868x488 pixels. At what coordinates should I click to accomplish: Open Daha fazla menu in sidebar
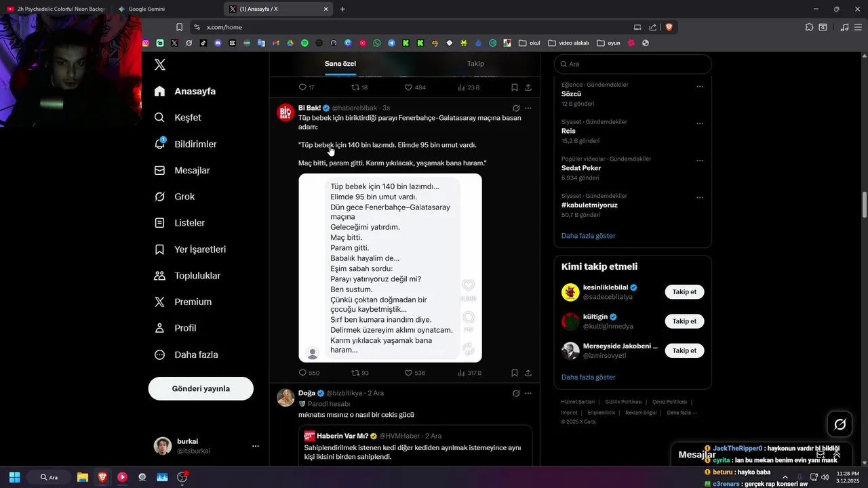coord(186,354)
